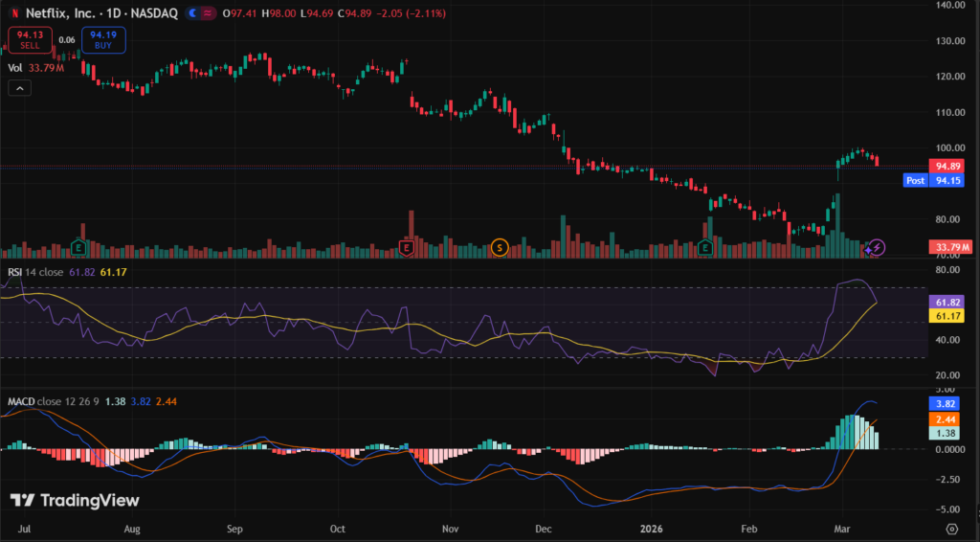The image size is (980, 542).
Task: Click the Netflix logo icon
Action: (13, 14)
